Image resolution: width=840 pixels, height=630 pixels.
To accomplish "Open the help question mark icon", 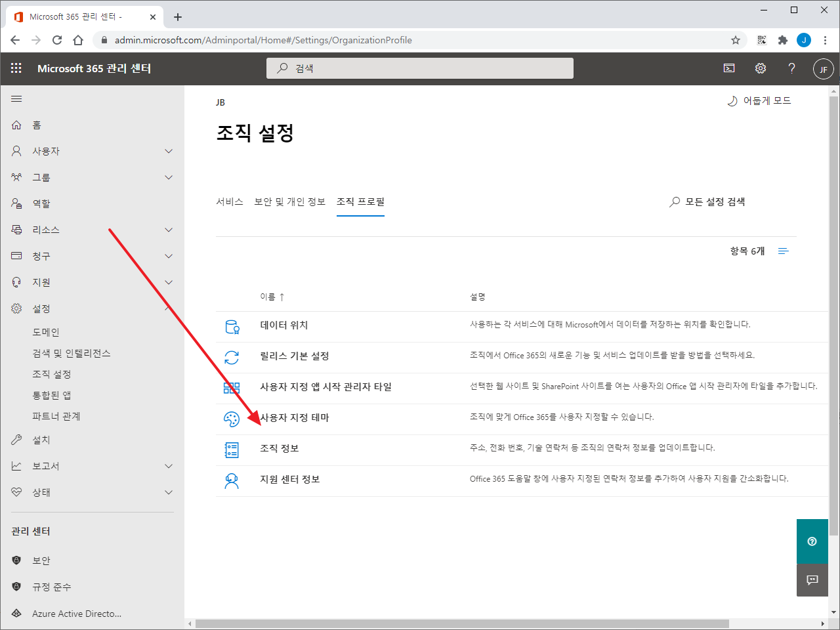I will point(791,68).
